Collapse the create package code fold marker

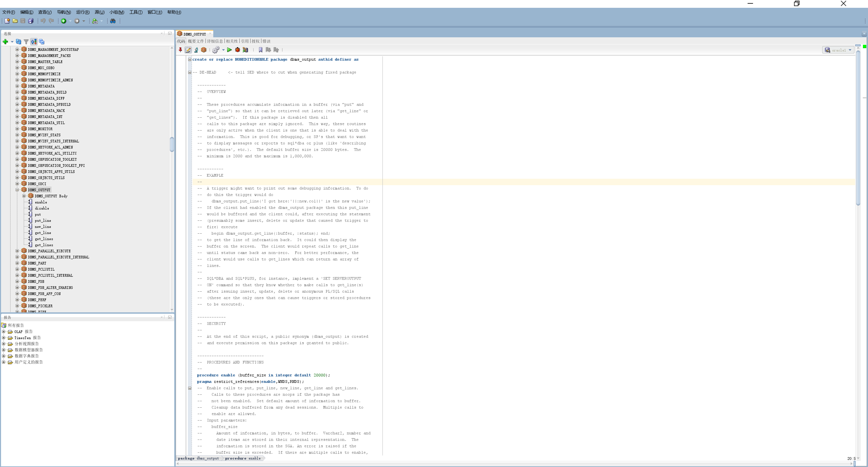(190, 59)
